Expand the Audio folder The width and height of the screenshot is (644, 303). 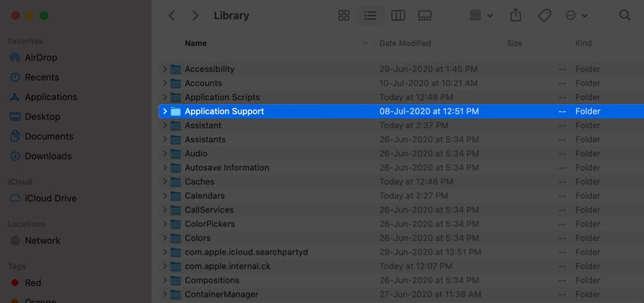coord(164,154)
